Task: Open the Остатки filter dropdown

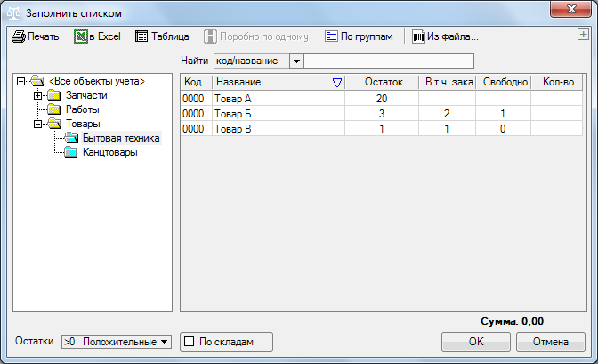Action: coord(163,342)
